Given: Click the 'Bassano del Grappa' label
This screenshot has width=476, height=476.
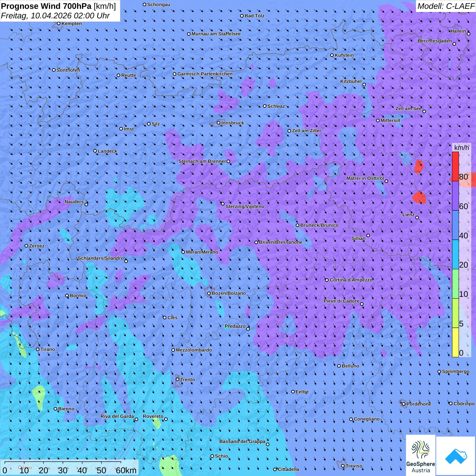Looking at the screenshot, I should click(x=242, y=441).
